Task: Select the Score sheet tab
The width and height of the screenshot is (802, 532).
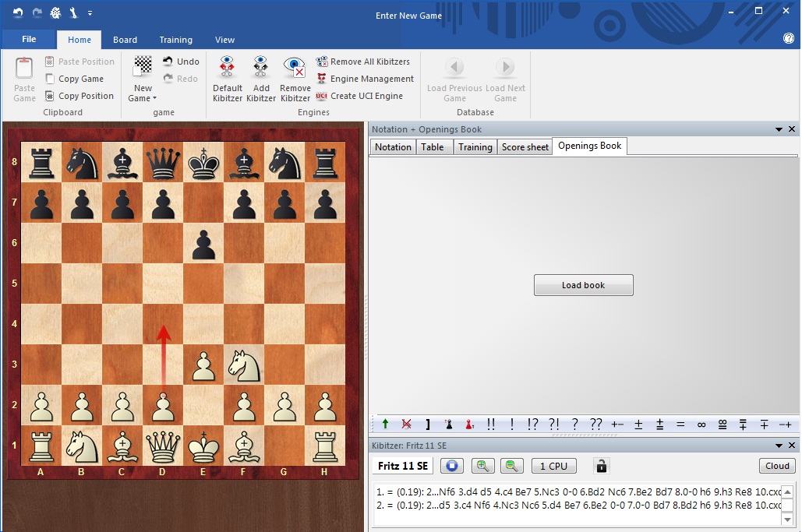Action: [525, 147]
